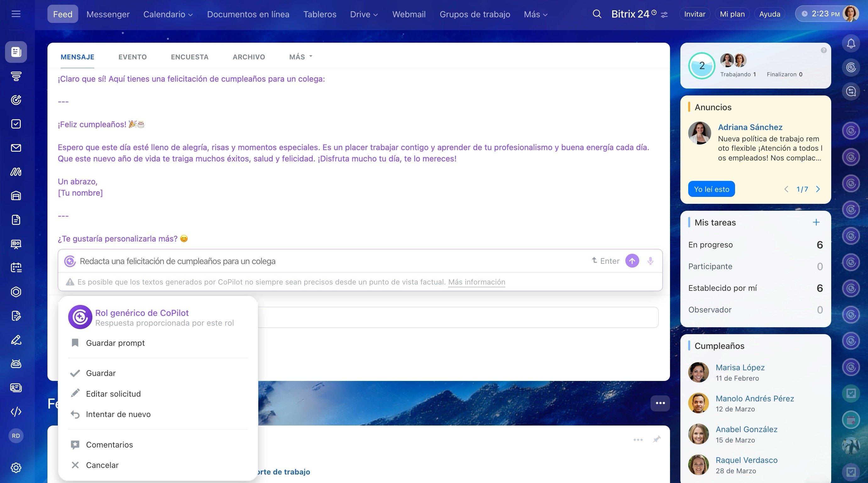The width and height of the screenshot is (868, 483).
Task: Toggle the hamburger menu to collapse sidebar
Action: click(x=16, y=14)
